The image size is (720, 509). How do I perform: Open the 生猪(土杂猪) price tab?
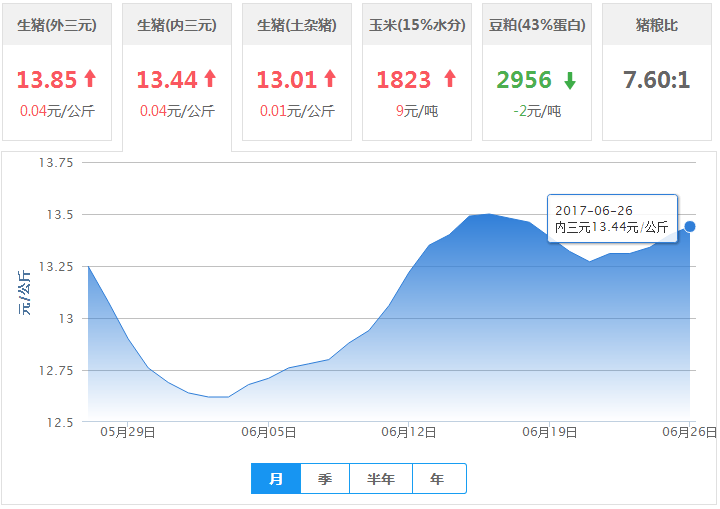297,25
